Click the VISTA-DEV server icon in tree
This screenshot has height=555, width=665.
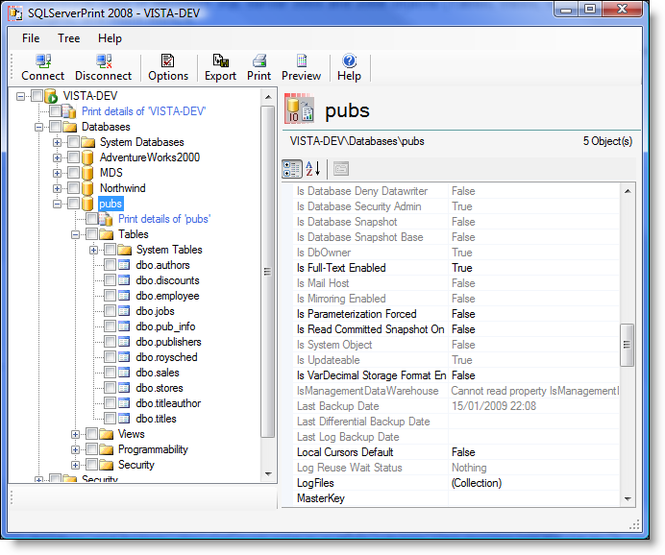coord(51,96)
